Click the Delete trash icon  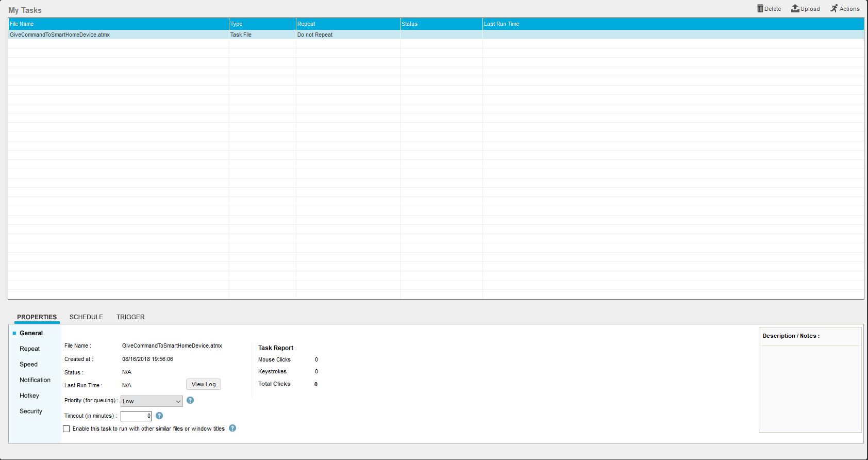760,9
